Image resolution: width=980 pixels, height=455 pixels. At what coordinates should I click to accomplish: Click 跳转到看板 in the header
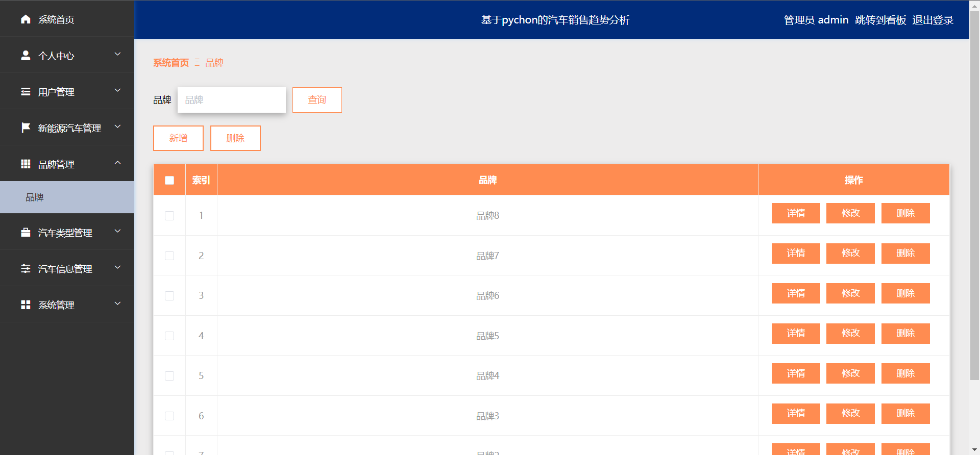880,20
